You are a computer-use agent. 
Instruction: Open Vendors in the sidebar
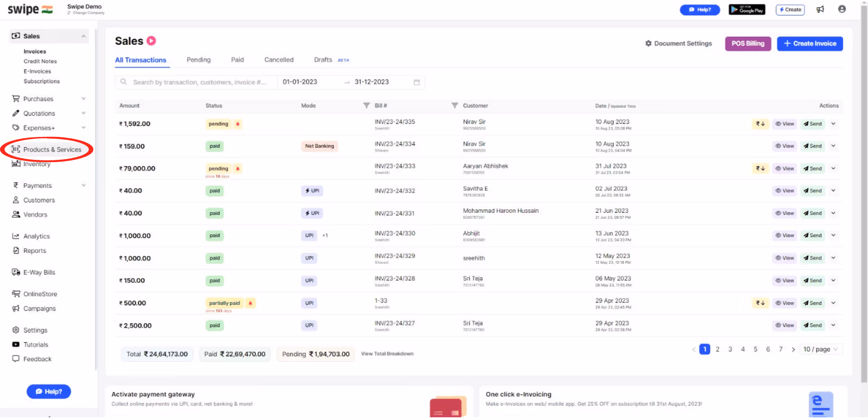(x=30, y=215)
